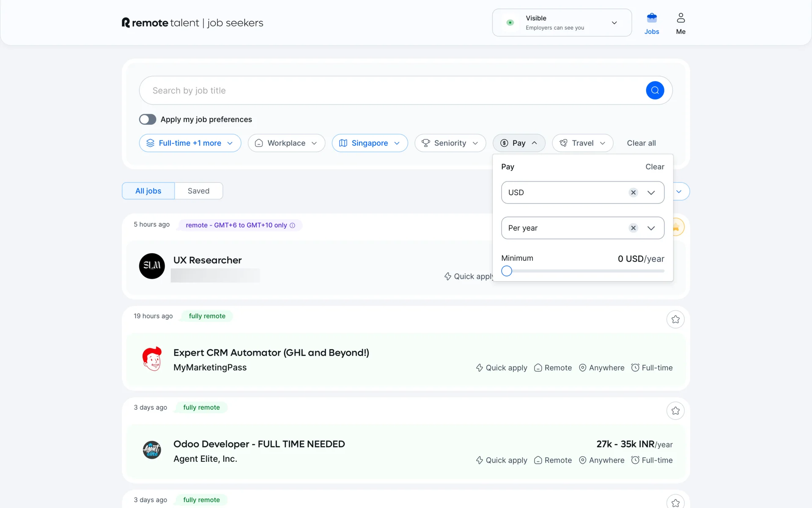Select the All jobs tab
The height and width of the screenshot is (508, 812).
[x=148, y=191]
